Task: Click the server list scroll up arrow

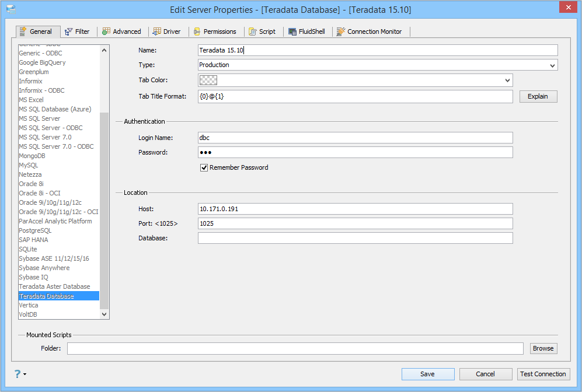Action: point(104,50)
